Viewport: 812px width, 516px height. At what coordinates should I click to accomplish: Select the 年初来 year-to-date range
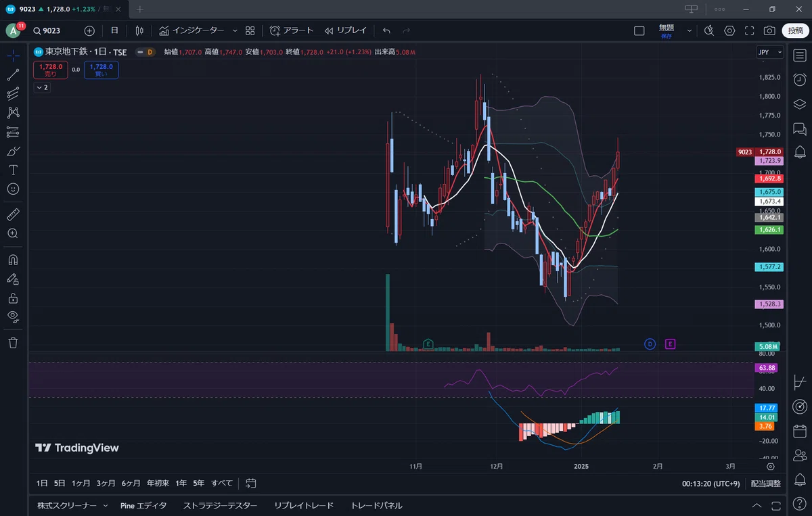(x=158, y=484)
